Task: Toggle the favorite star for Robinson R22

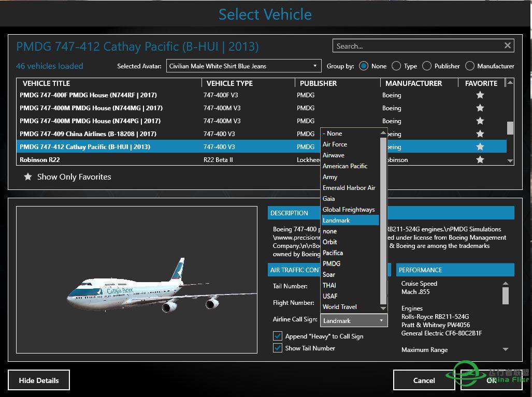Action: coord(480,159)
